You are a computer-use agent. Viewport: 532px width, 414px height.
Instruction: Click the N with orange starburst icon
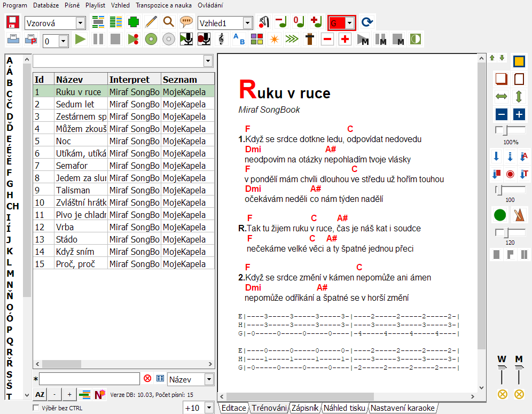point(100,394)
